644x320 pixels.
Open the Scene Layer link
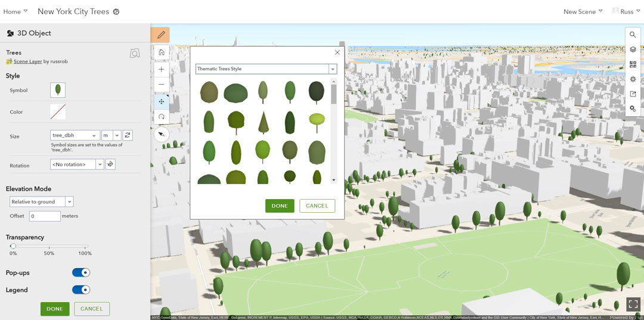(x=27, y=61)
